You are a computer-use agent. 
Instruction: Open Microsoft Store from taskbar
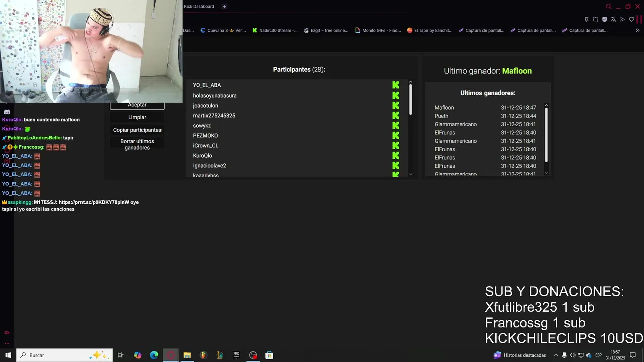coord(269,355)
